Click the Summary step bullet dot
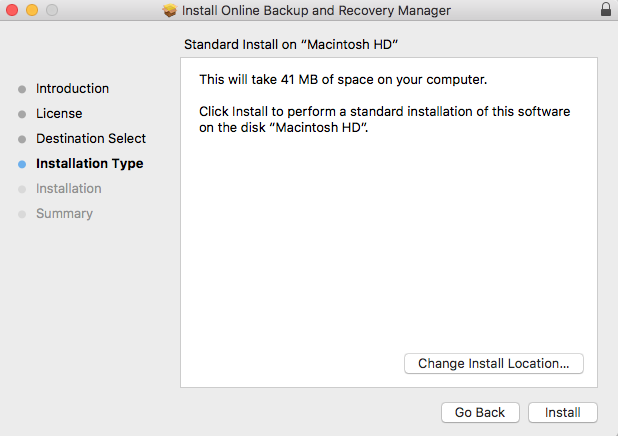The image size is (618, 436). pyautogui.click(x=22, y=214)
